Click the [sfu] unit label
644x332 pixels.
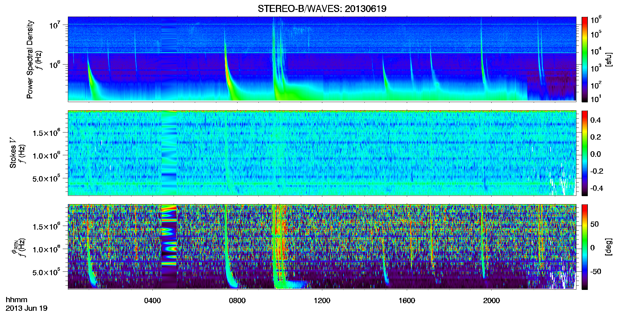(x=609, y=60)
